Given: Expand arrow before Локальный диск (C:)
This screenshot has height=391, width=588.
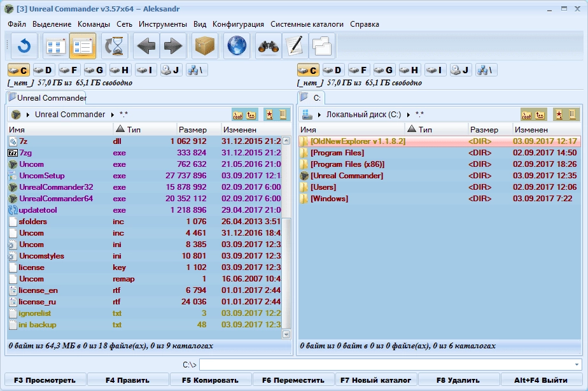Looking at the screenshot, I should pos(319,115).
